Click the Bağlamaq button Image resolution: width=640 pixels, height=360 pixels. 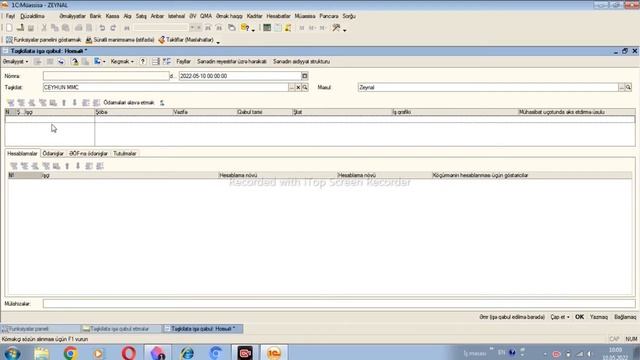click(624, 317)
